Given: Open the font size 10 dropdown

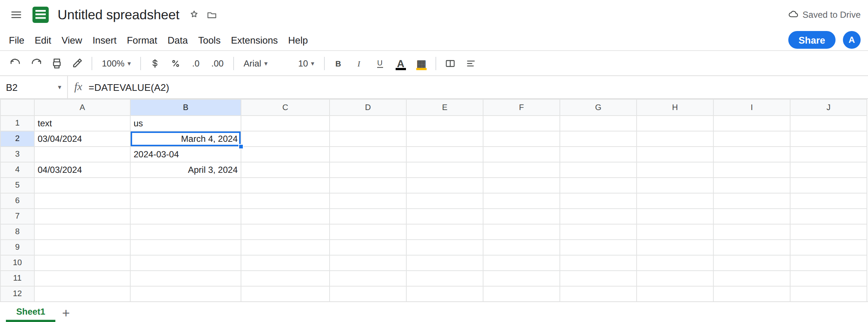Looking at the screenshot, I should [x=306, y=64].
